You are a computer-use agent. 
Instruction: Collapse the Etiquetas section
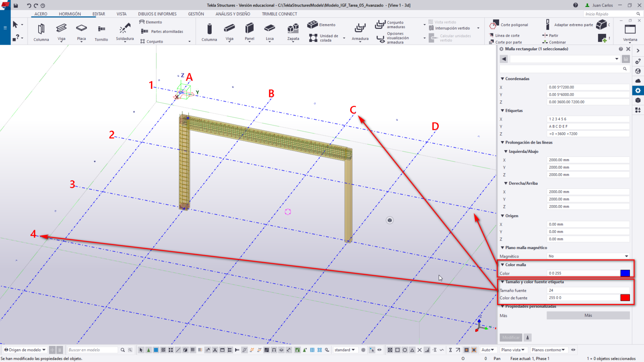click(502, 111)
